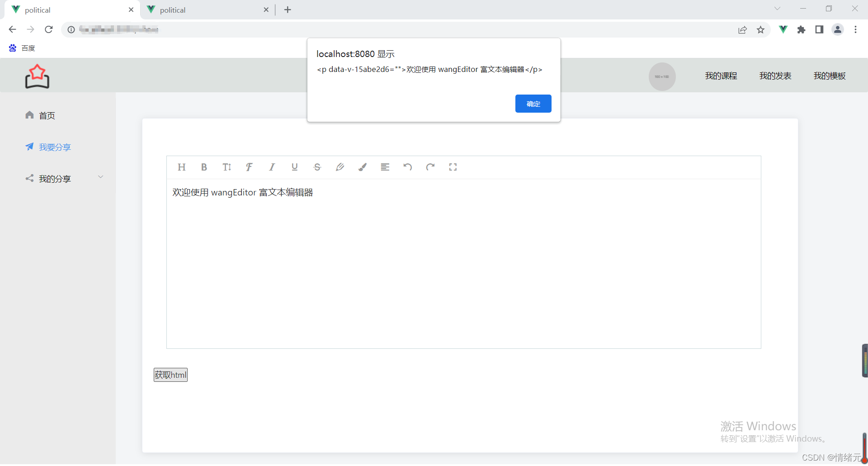The height and width of the screenshot is (466, 868).
Task: Open the Chrome three-dot menu
Action: [x=855, y=29]
